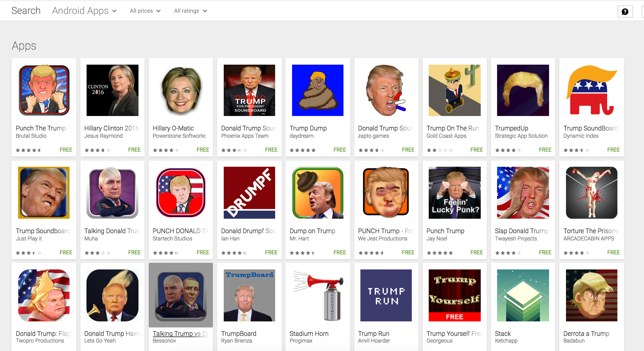Screen dimensions: 644x351
Task: Click the Apps section heading
Action: click(x=24, y=46)
